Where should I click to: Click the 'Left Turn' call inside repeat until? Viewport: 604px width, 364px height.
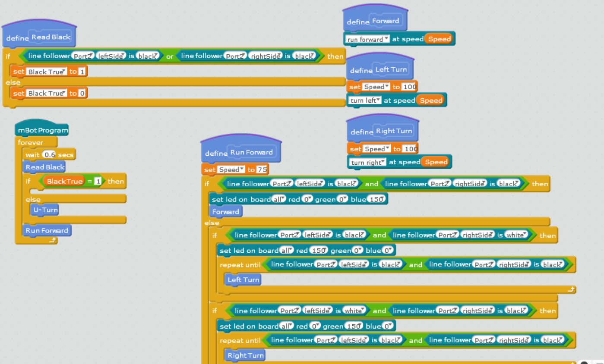243,280
